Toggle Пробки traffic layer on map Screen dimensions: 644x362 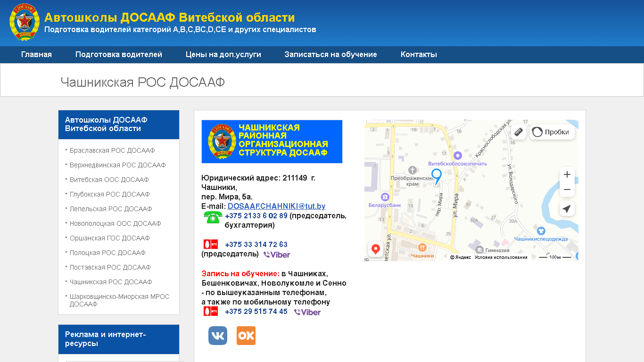point(552,132)
